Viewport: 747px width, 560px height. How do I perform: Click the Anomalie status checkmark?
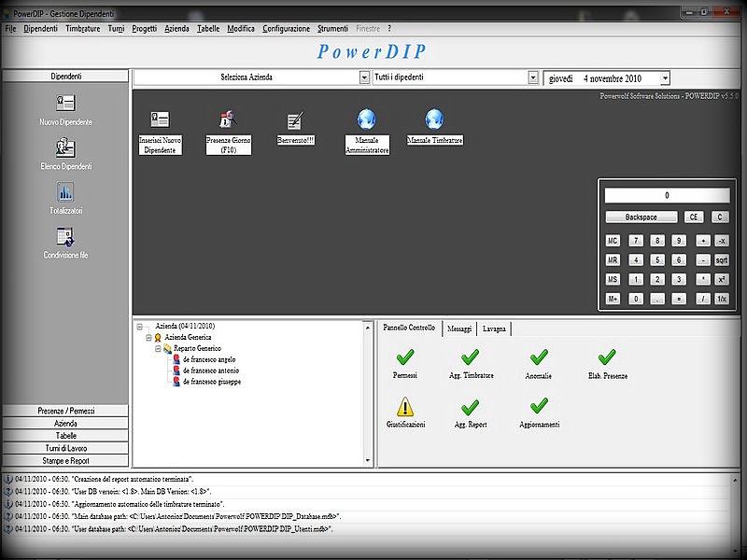(x=538, y=357)
